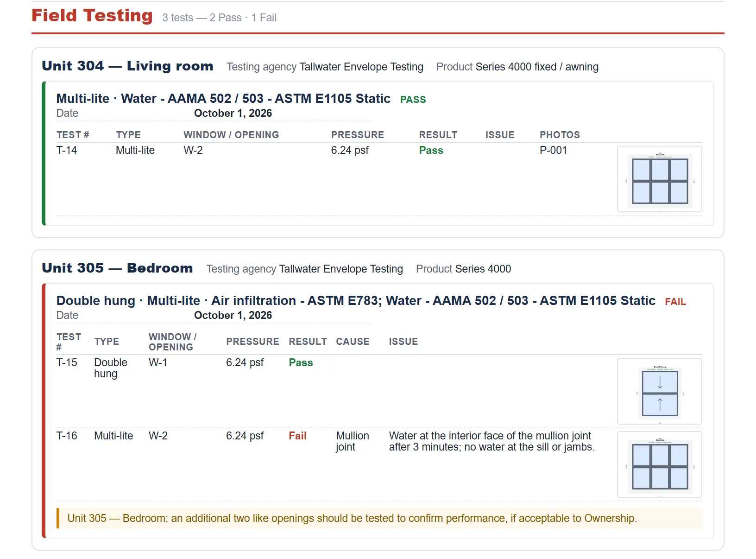Screen dimensions: 756x559
Task: Open the T-16 multi-lite window thumbnail
Action: pos(660,464)
